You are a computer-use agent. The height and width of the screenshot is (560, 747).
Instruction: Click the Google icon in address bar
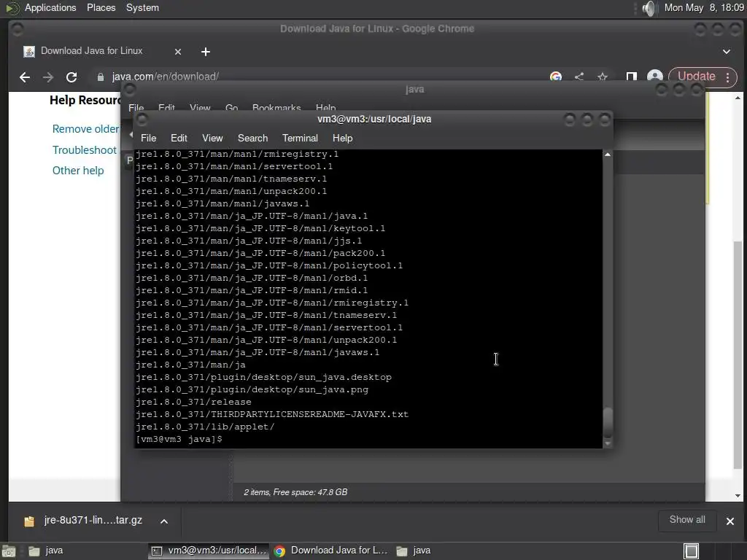[555, 76]
